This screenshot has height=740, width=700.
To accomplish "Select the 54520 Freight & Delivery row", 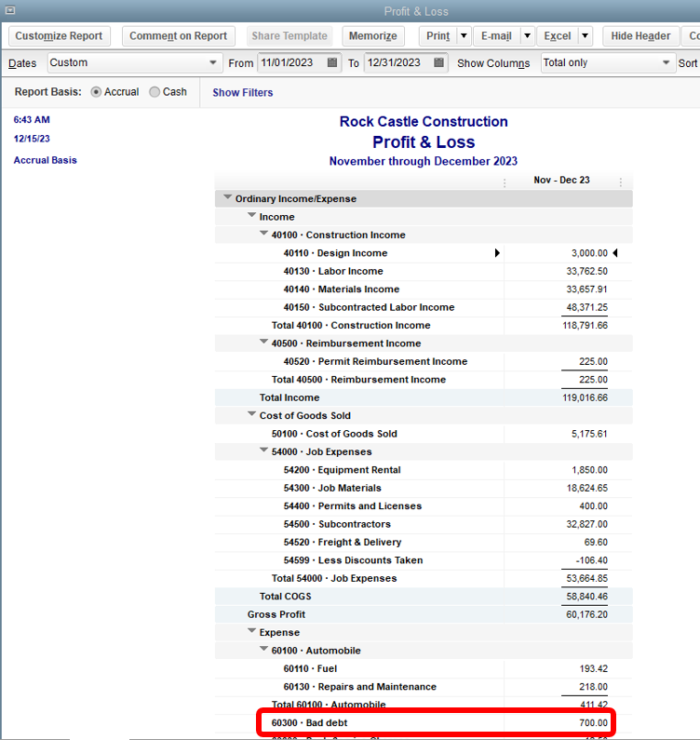I will tap(424, 543).
